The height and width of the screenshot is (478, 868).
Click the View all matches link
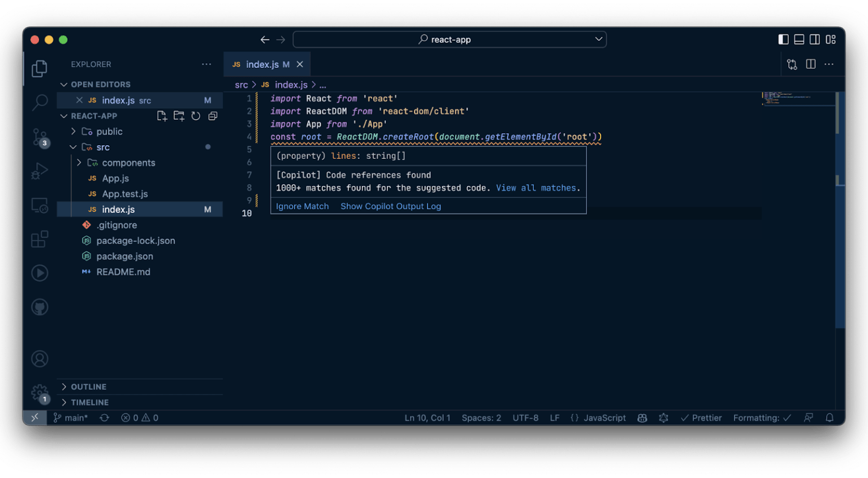coord(536,188)
